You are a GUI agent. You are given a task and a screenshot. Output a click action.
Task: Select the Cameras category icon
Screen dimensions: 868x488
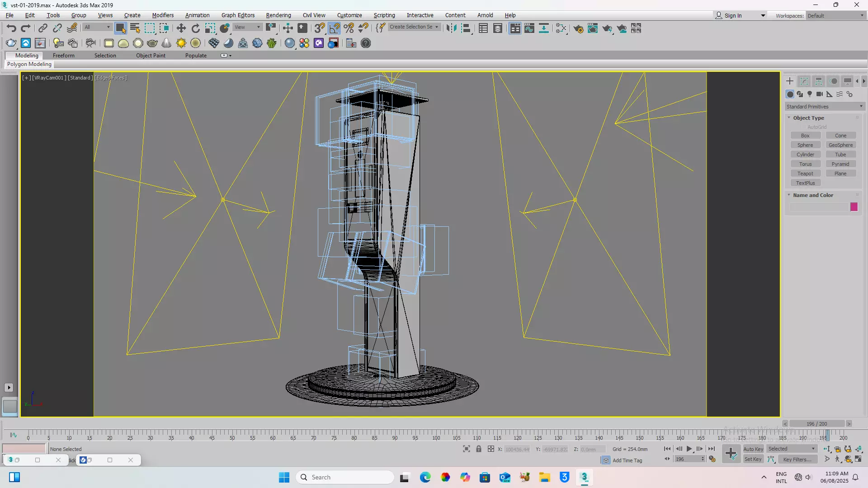point(820,94)
